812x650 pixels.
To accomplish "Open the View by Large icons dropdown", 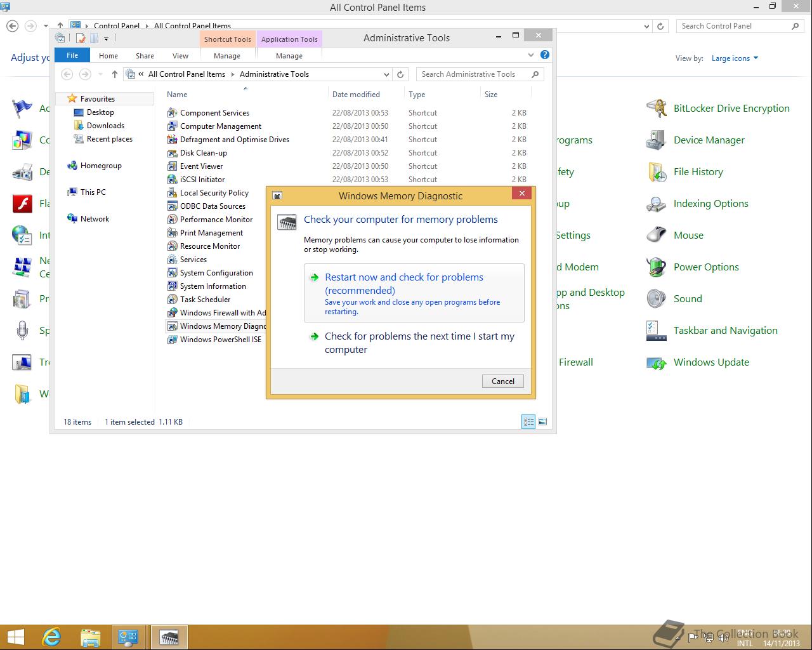I will pyautogui.click(x=735, y=58).
